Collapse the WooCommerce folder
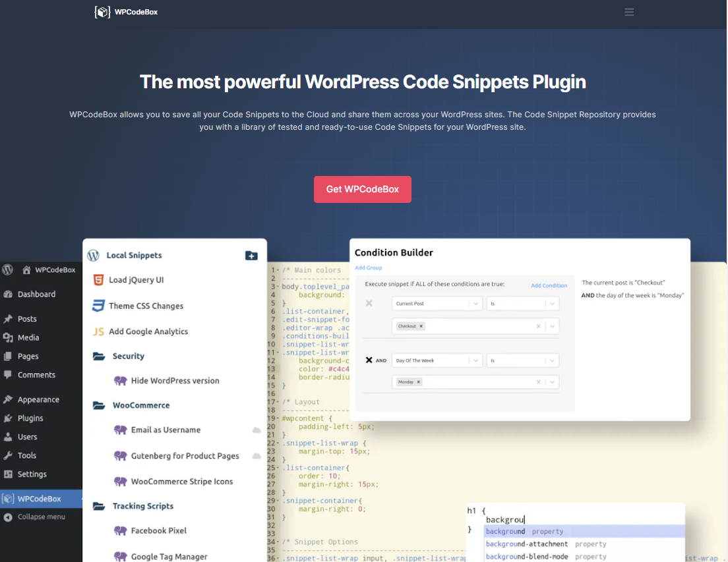The width and height of the screenshot is (728, 562). [100, 405]
